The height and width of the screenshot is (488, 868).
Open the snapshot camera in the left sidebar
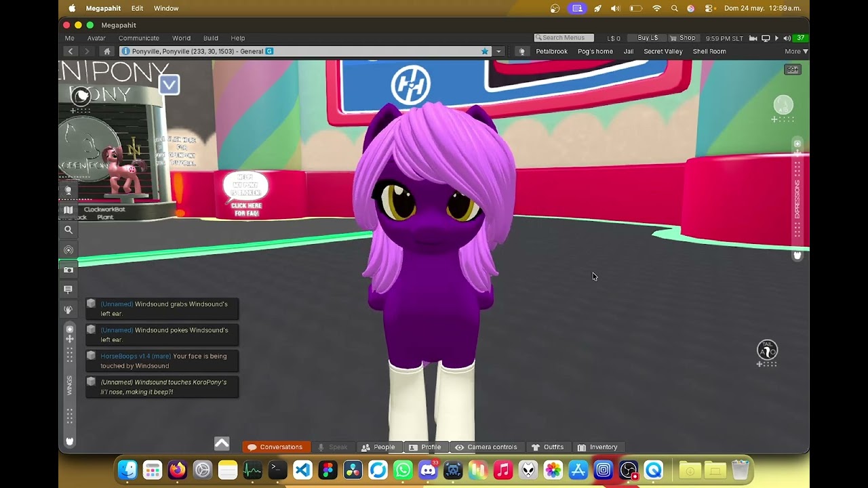68,270
